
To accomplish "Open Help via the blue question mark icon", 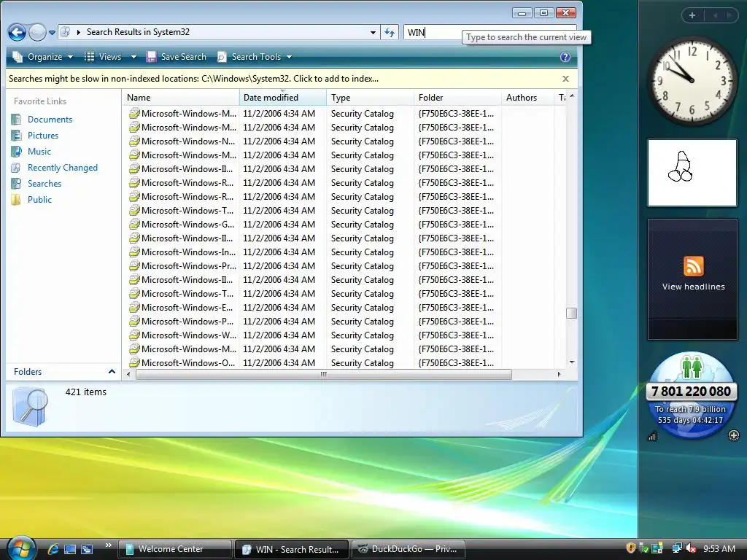I will pos(565,57).
